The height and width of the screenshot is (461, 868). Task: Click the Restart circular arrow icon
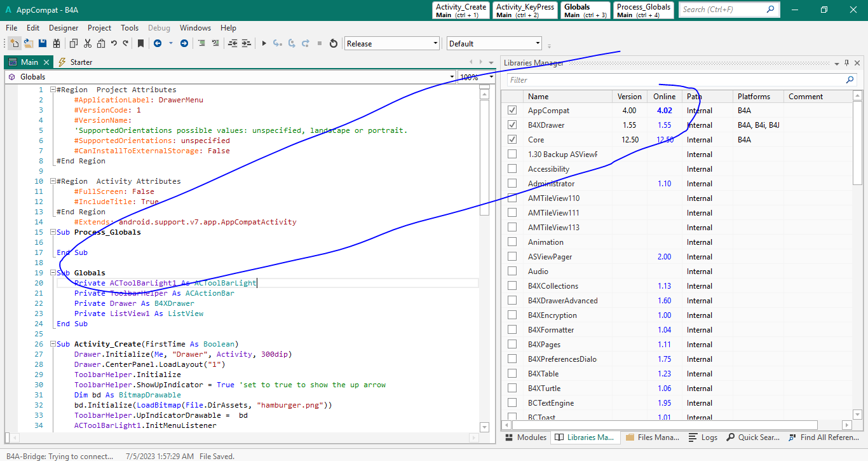click(334, 43)
